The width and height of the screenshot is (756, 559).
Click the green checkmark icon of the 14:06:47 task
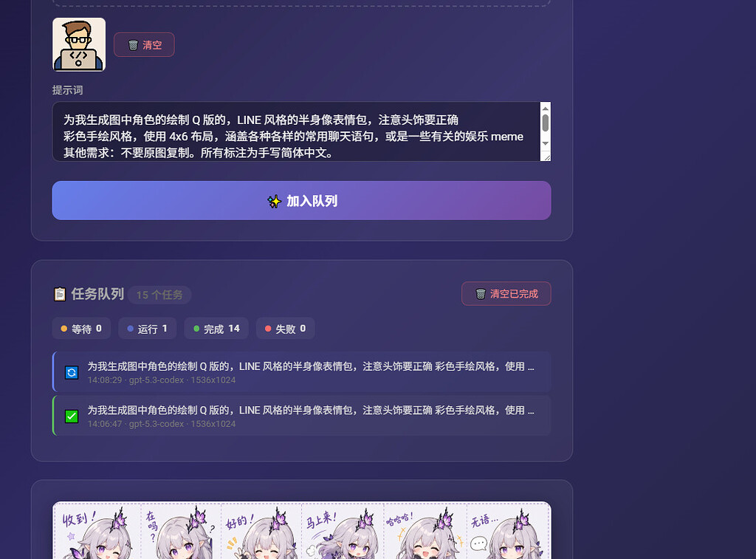pos(72,416)
